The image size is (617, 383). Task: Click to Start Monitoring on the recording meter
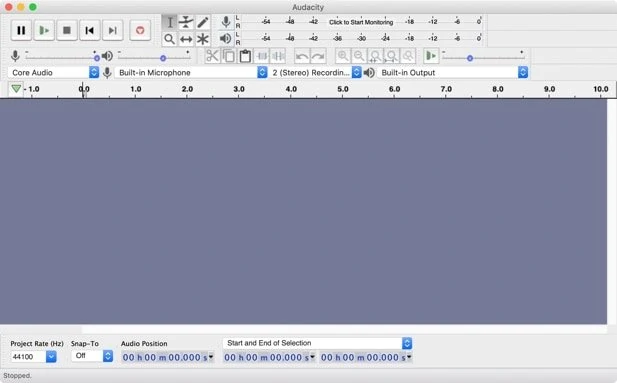pos(361,22)
